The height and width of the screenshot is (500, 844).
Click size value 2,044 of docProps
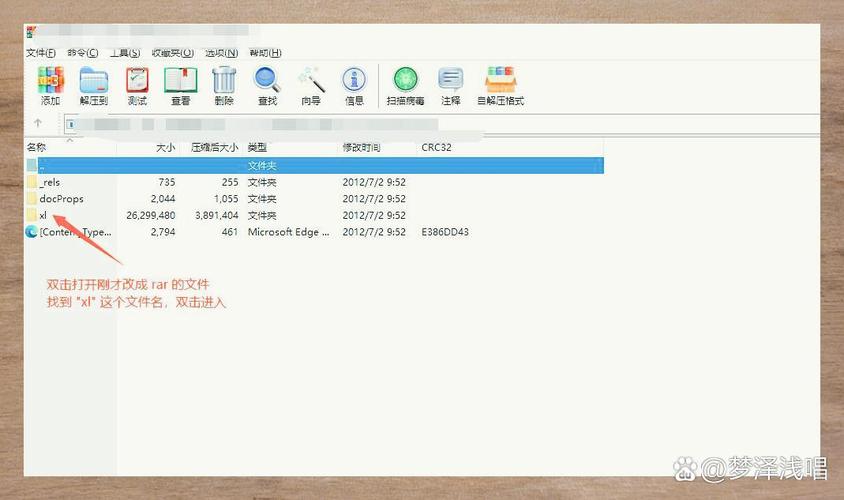[x=163, y=199]
